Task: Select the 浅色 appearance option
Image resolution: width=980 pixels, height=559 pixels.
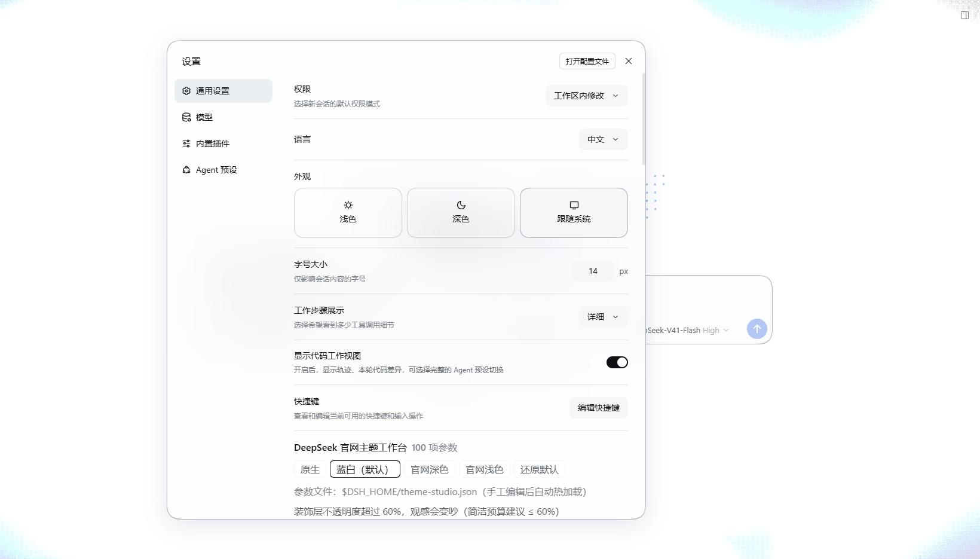Action: pos(348,213)
